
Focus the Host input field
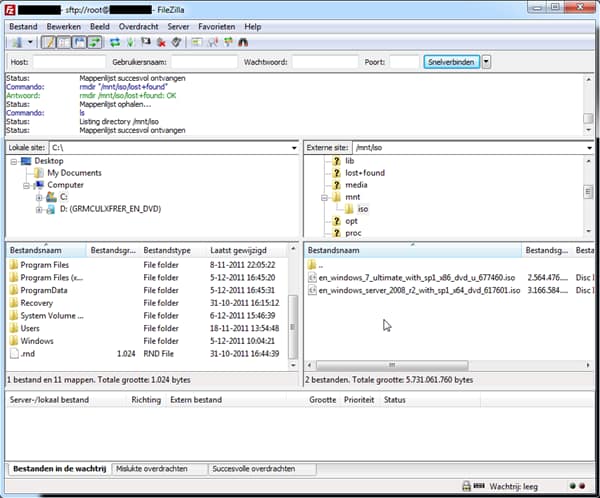pos(69,62)
